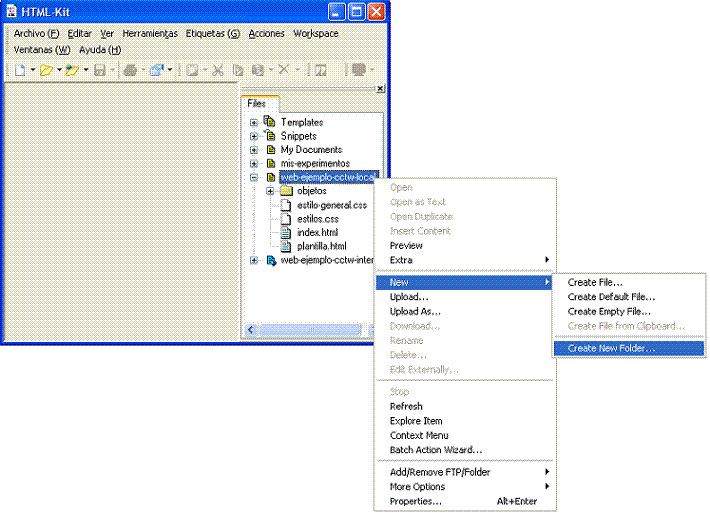Expand the Templates tree node
The height and width of the screenshot is (514, 710).
point(254,122)
